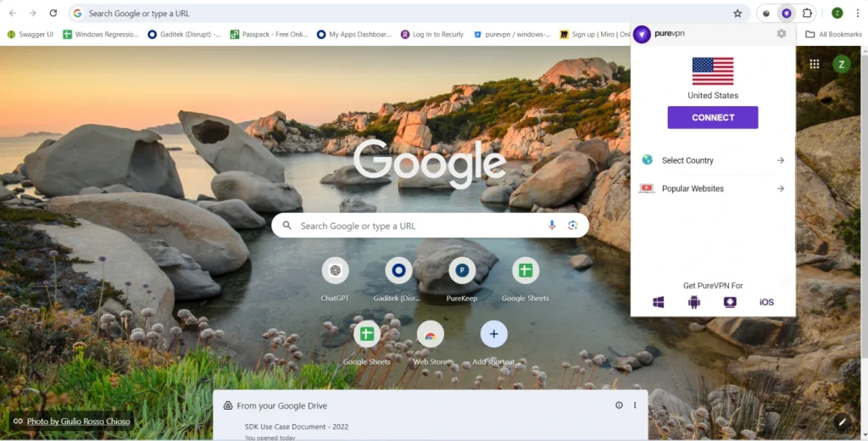This screenshot has width=868, height=441.
Task: Click the browser back arrow
Action: click(13, 14)
